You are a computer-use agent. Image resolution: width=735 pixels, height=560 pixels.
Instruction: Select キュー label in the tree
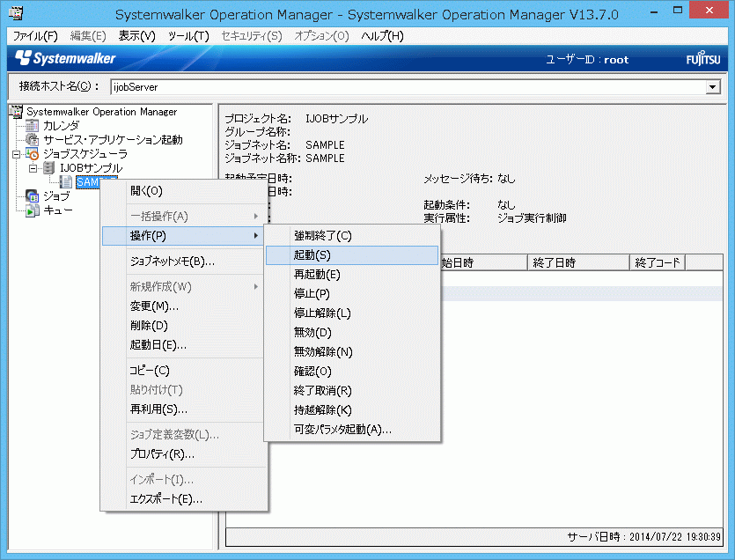[x=58, y=210]
